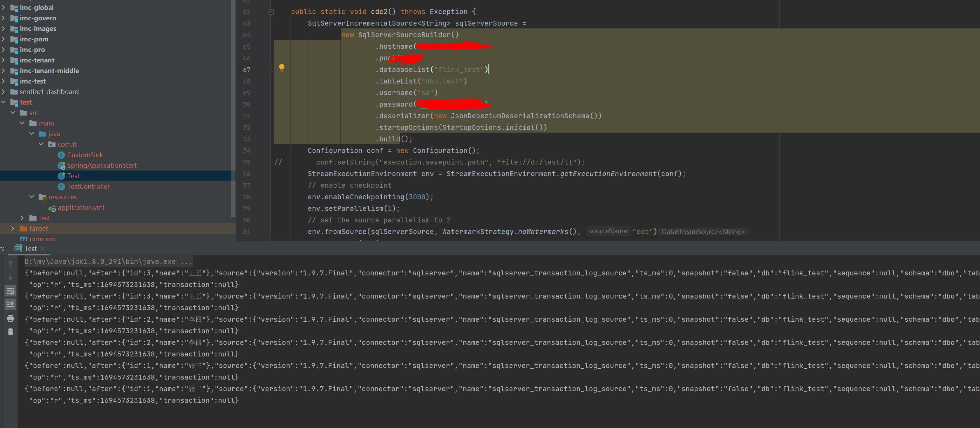Click the java.exe command line link
Viewport: 980px width, 428px height.
click(108, 262)
